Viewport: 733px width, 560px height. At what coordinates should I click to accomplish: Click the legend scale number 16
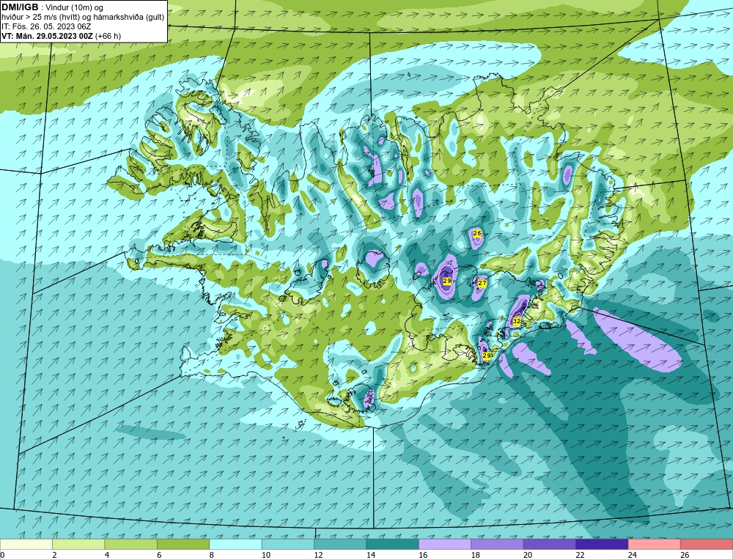coord(423,555)
